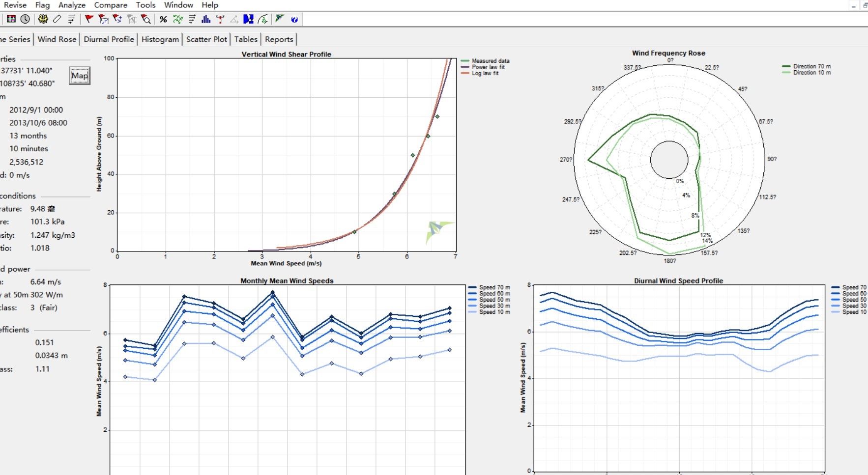Click the clock icon in toolbar
The height and width of the screenshot is (475, 868).
[x=25, y=19]
